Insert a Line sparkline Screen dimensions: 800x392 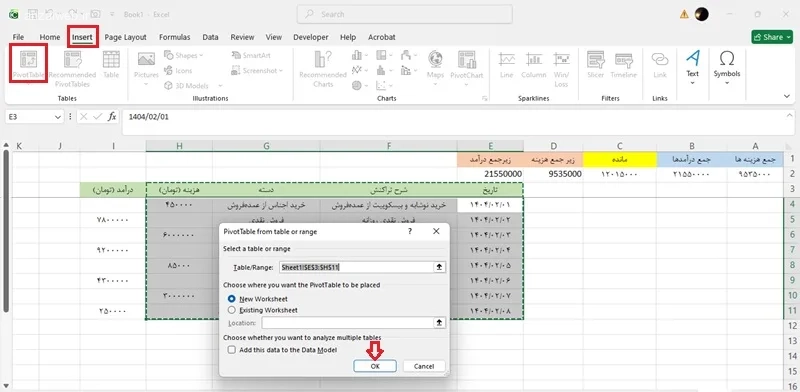507,65
